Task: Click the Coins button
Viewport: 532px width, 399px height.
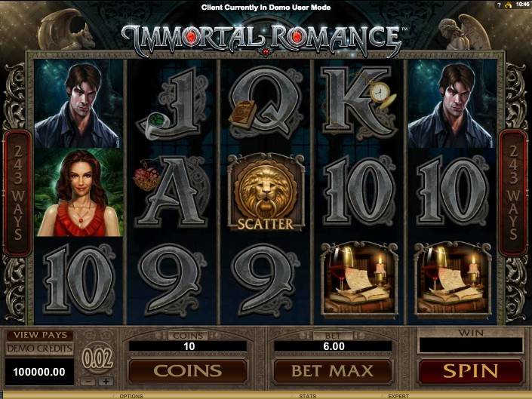Action: point(188,371)
